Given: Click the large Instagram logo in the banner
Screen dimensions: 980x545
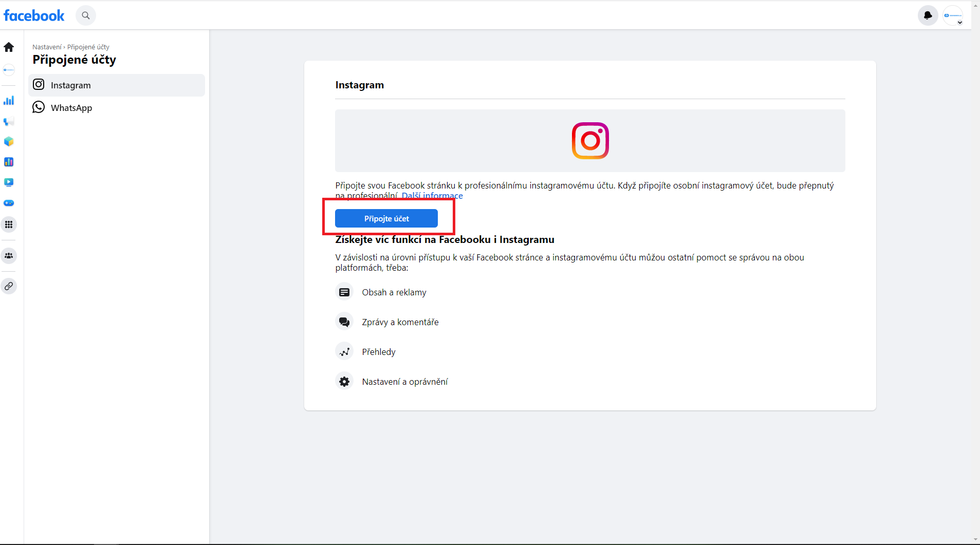Looking at the screenshot, I should click(590, 141).
